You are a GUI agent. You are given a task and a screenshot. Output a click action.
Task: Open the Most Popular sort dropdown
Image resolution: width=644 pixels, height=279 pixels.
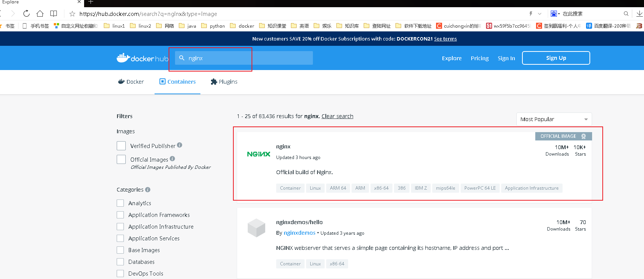(x=554, y=119)
